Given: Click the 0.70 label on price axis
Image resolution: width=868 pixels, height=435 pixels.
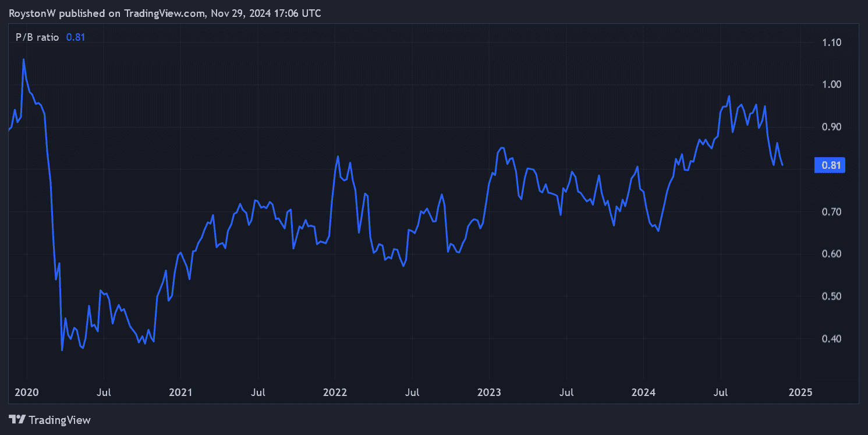Looking at the screenshot, I should [831, 212].
